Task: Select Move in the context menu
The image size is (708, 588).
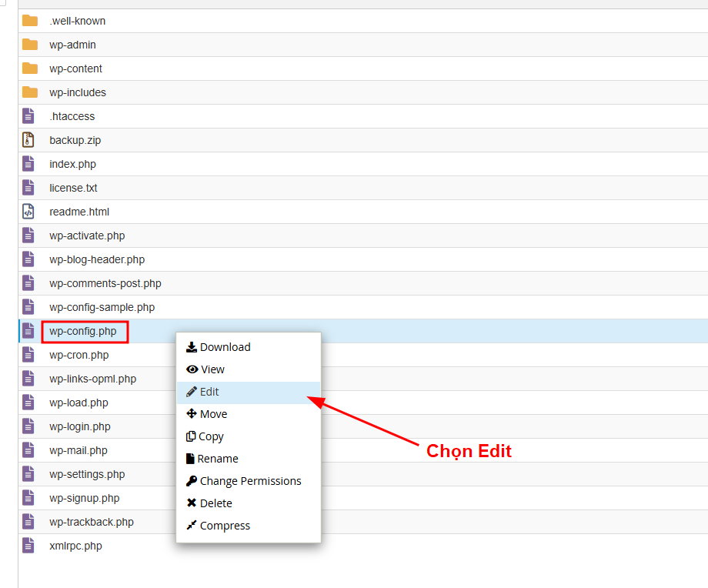Action: click(x=249, y=414)
